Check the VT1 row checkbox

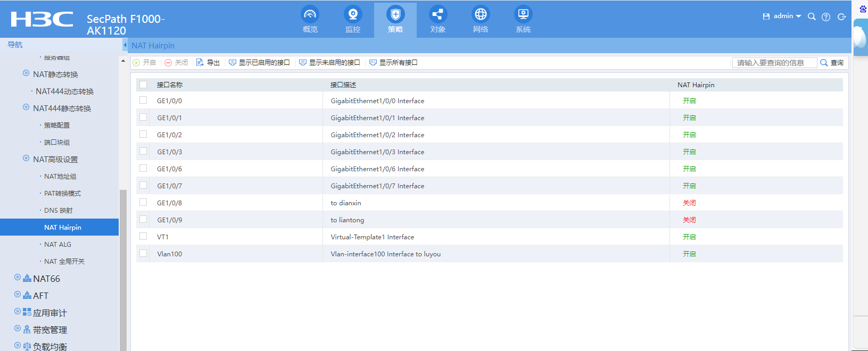143,236
